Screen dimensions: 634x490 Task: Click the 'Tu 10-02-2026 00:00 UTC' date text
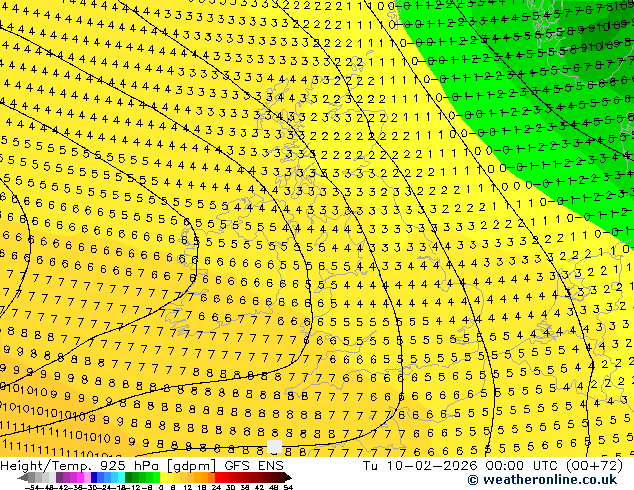(461, 466)
